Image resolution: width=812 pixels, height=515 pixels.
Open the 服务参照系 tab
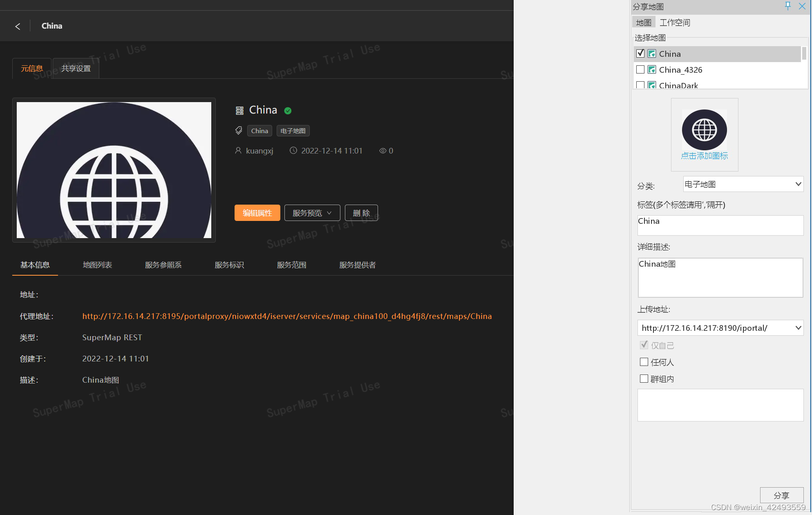point(163,265)
